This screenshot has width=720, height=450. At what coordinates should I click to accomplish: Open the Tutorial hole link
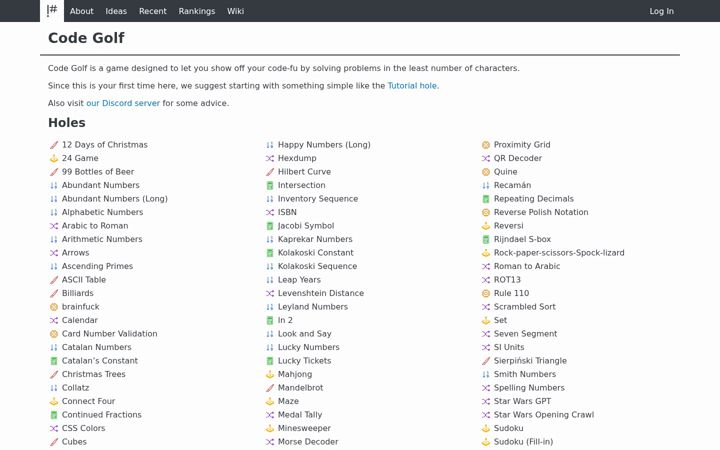[412, 86]
